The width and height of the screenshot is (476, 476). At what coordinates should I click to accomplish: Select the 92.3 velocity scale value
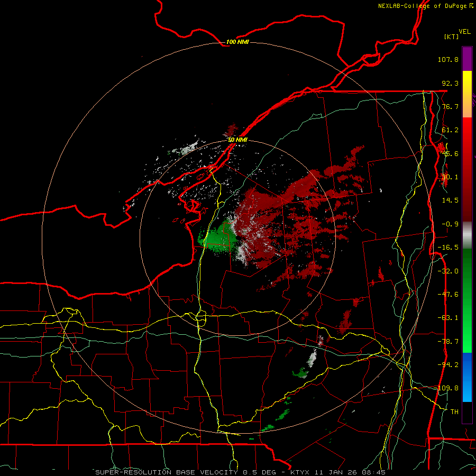[450, 83]
